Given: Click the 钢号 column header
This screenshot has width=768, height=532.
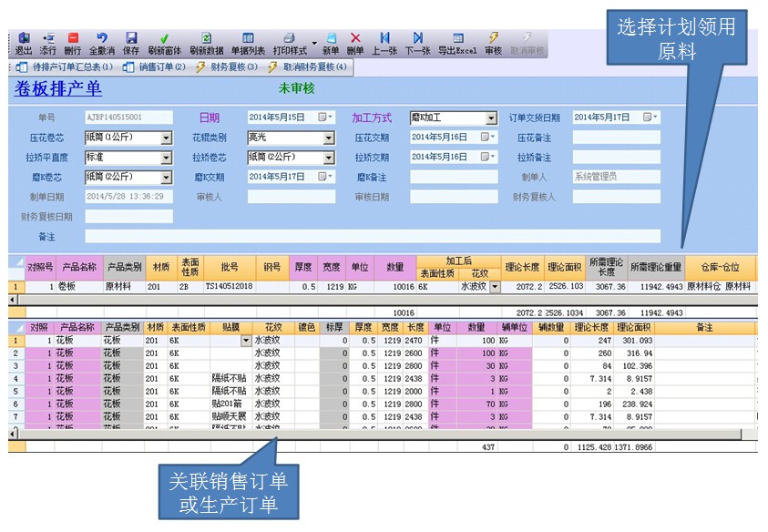Looking at the screenshot, I should (x=272, y=268).
